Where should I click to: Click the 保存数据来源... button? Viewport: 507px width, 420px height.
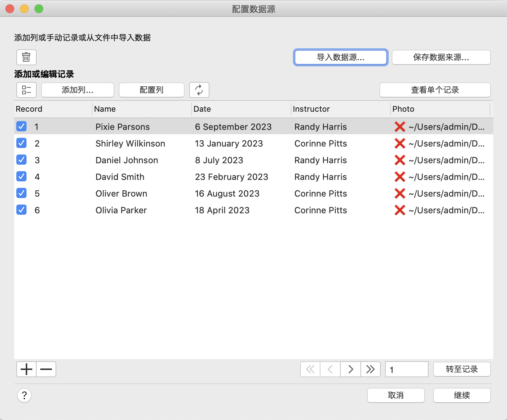(441, 57)
